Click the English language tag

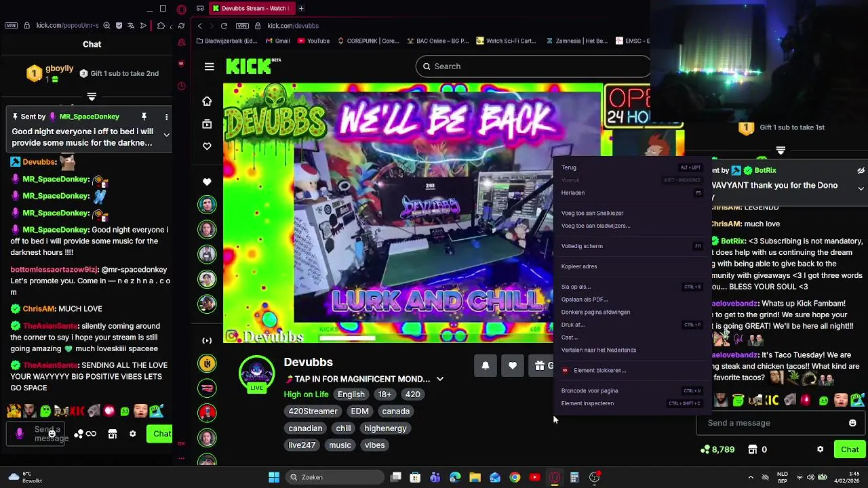351,394
